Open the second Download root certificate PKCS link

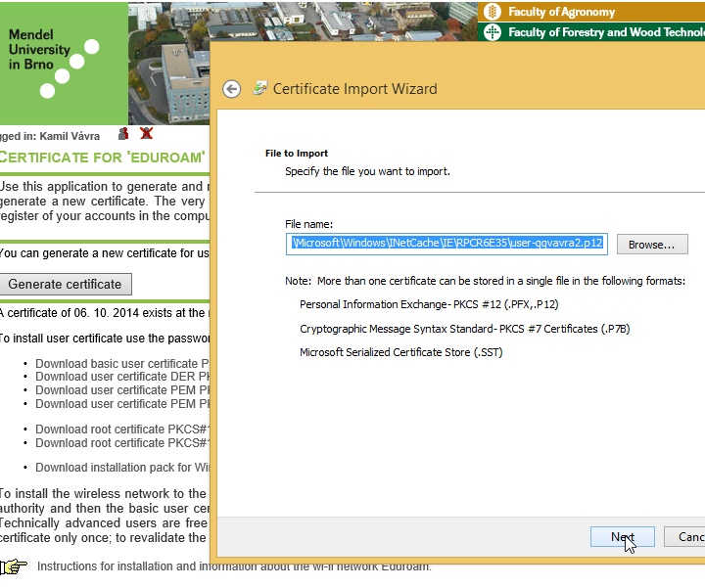[122, 443]
